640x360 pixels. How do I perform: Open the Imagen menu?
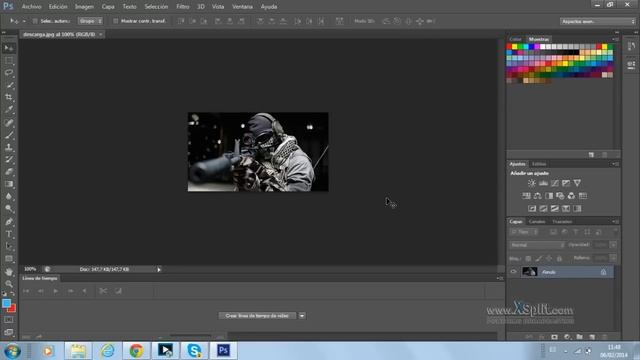[84, 7]
